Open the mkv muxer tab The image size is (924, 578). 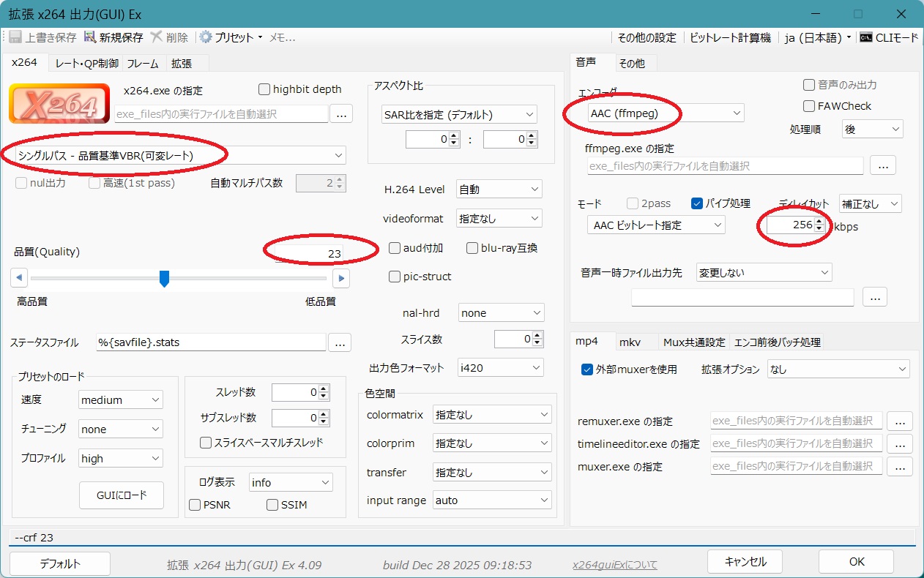[630, 342]
